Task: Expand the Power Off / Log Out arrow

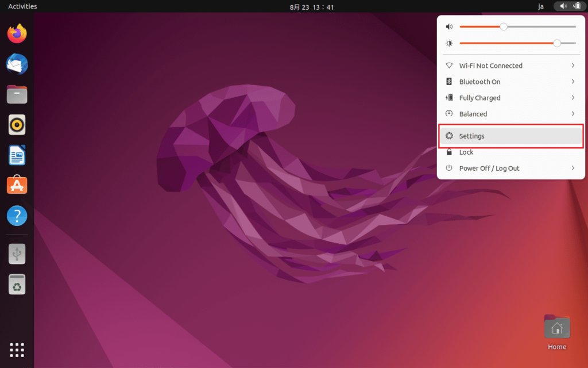Action: click(573, 168)
